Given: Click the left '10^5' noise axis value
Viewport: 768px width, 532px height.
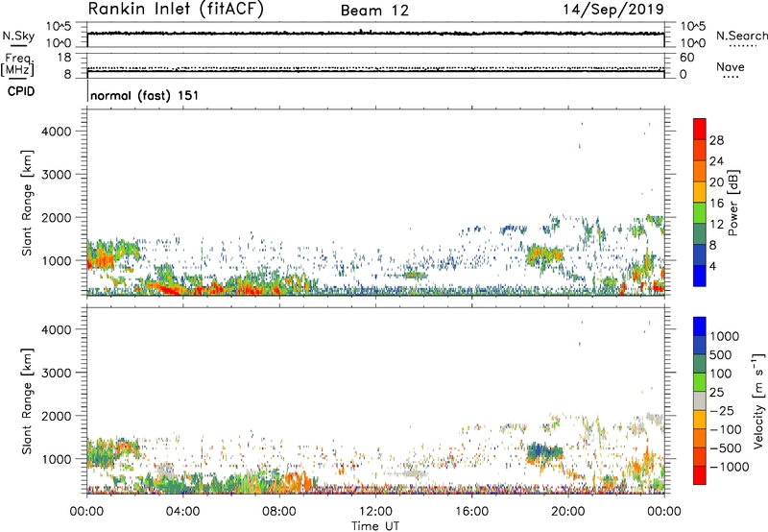Looking at the screenshot, I should pyautogui.click(x=59, y=27).
